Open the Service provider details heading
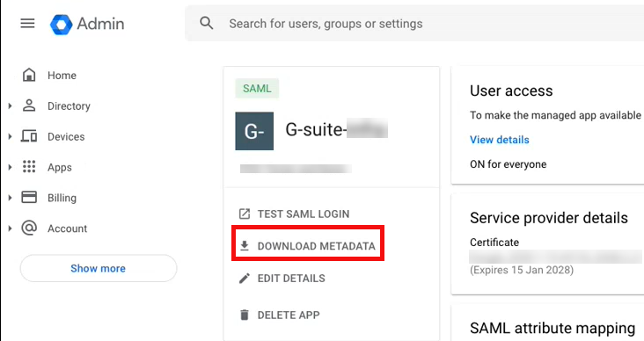The height and width of the screenshot is (341, 644). click(549, 218)
